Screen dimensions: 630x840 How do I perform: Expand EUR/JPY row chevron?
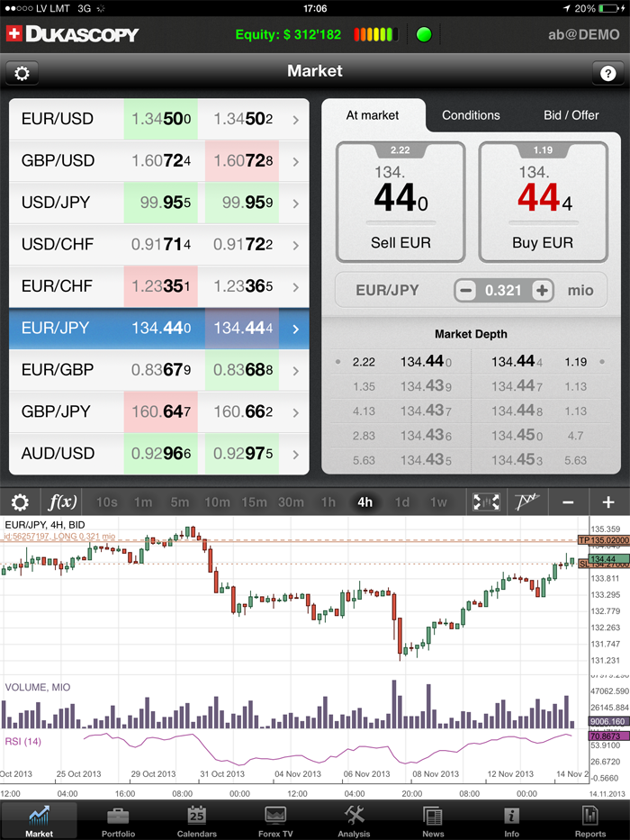[295, 329]
